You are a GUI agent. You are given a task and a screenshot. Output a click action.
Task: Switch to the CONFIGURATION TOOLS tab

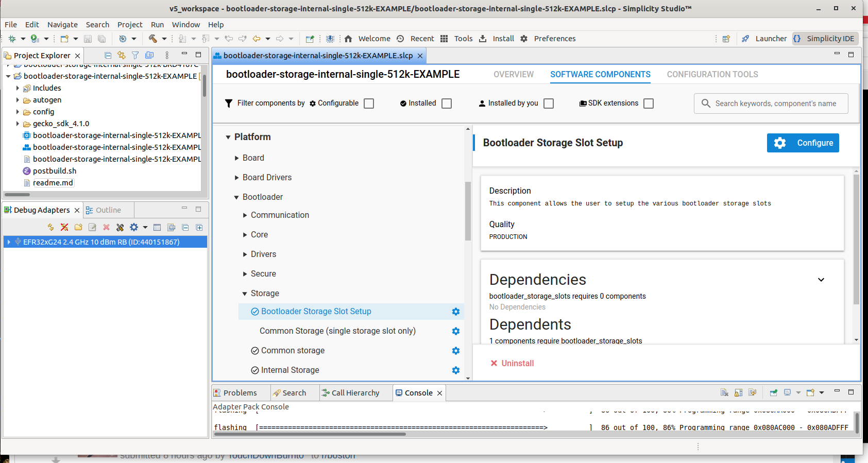point(712,74)
